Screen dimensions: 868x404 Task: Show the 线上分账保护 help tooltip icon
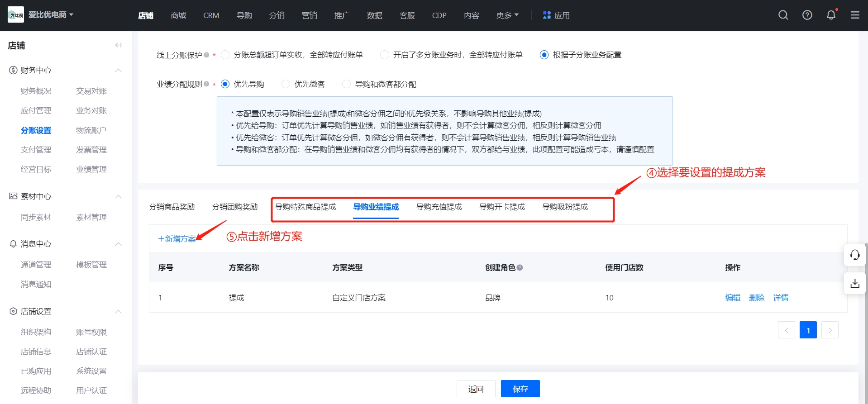coord(206,55)
